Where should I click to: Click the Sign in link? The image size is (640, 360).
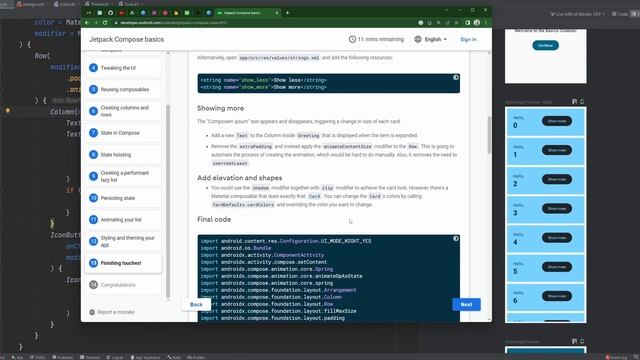[468, 39]
